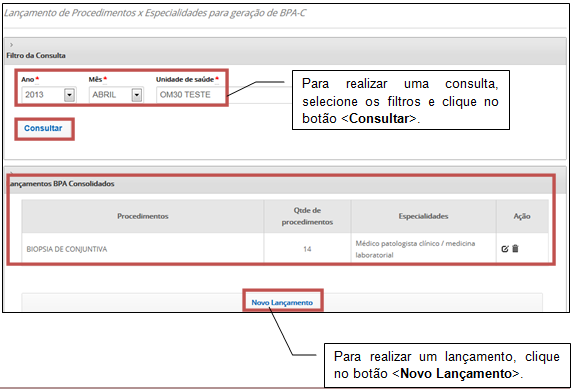Image resolution: width=574 pixels, height=389 pixels.
Task: Select the Médico patologista clínico specialty cell
Action: (424, 249)
